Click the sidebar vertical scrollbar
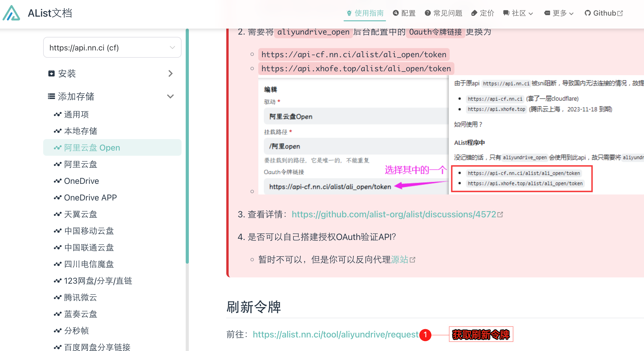This screenshot has width=644, height=351. tap(187, 146)
